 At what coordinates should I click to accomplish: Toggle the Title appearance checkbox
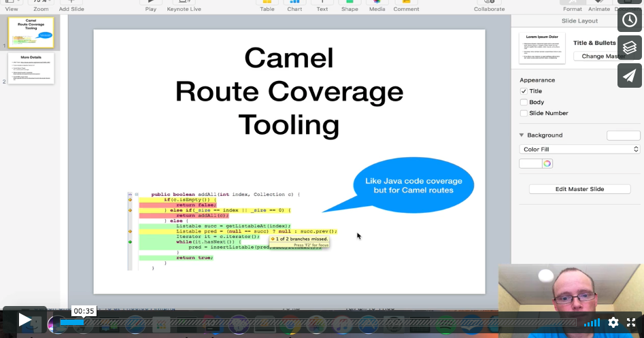click(524, 91)
